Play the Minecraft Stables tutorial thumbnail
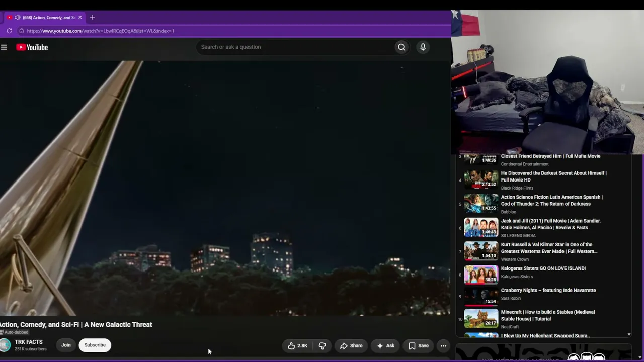 [481, 318]
